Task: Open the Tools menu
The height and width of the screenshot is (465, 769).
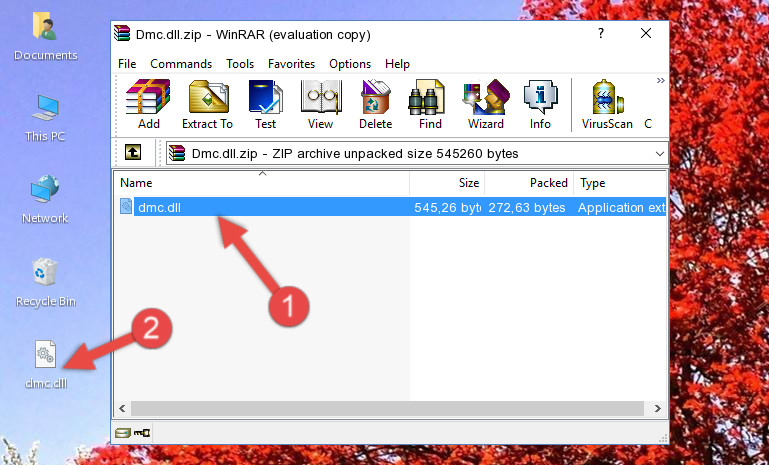Action: tap(240, 64)
